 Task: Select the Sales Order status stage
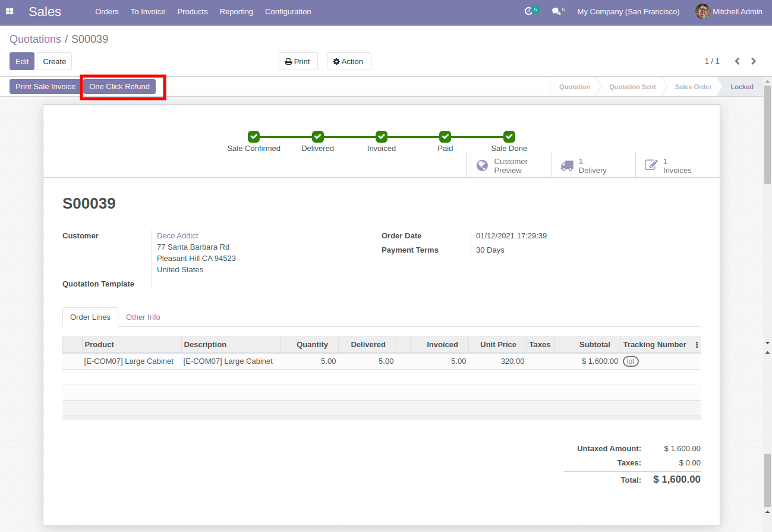point(692,87)
